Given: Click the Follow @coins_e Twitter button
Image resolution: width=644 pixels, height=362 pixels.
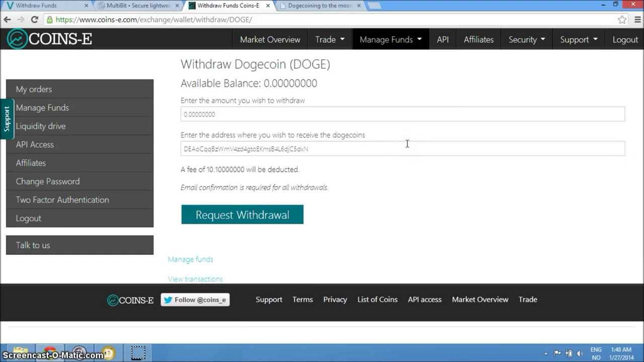Looking at the screenshot, I should click(x=195, y=300).
